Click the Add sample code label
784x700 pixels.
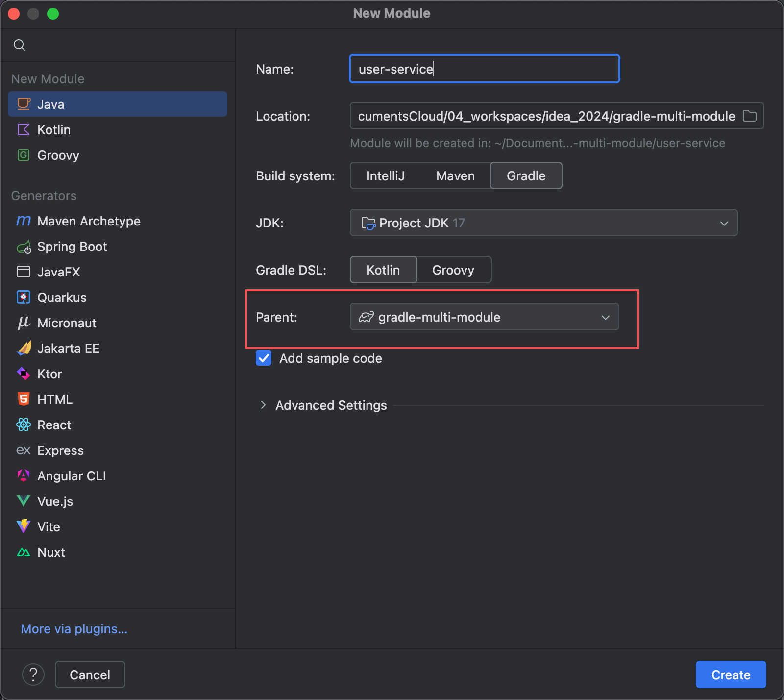[x=331, y=358]
